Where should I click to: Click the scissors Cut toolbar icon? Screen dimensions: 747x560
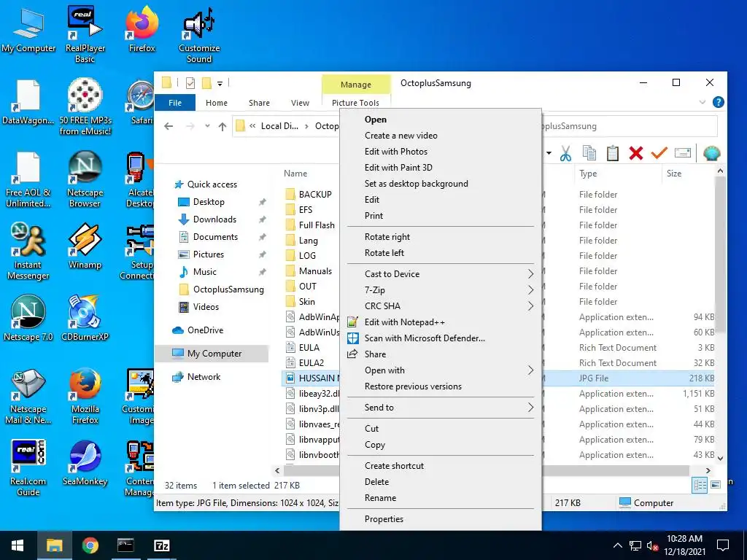(565, 153)
